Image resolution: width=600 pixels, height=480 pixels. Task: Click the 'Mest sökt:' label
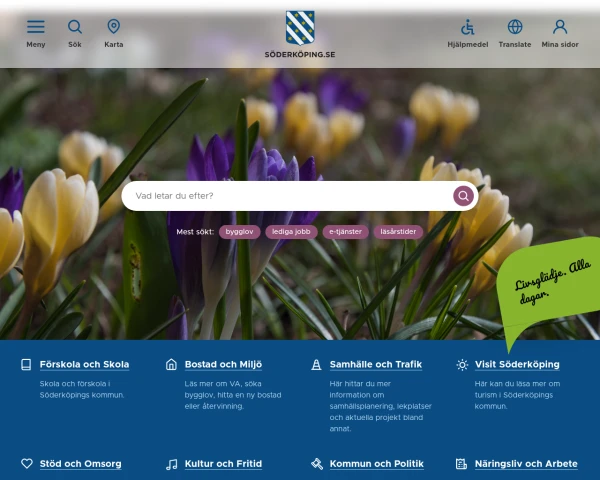point(195,232)
